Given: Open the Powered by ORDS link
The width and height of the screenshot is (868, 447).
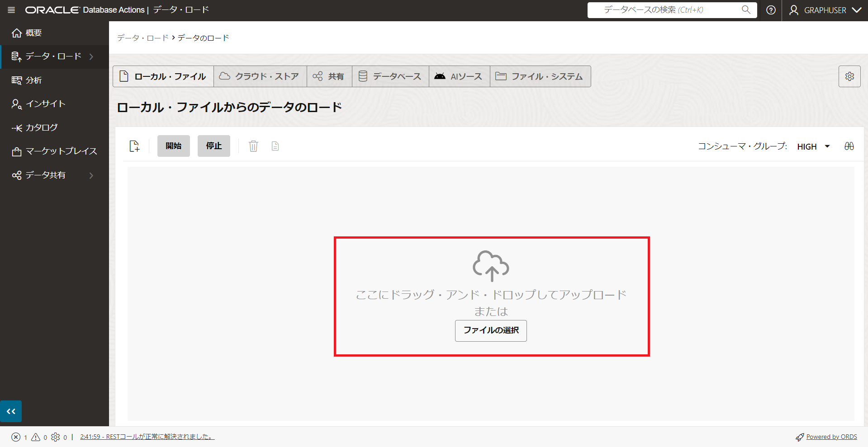Looking at the screenshot, I should tap(830, 437).
